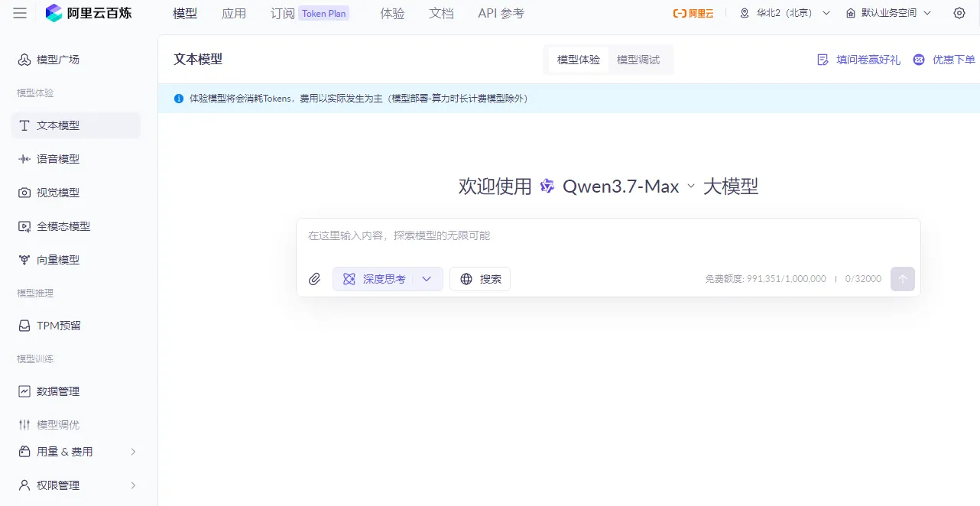The height and width of the screenshot is (506, 980).
Task: Select 文本模型 in the sidebar
Action: point(76,125)
